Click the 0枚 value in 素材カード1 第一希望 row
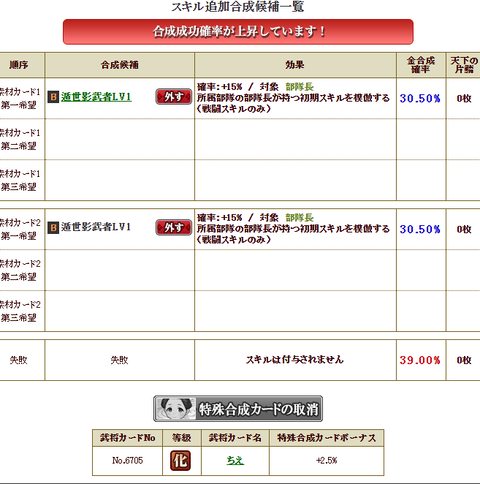This screenshot has height=484, width=480. coord(464,98)
